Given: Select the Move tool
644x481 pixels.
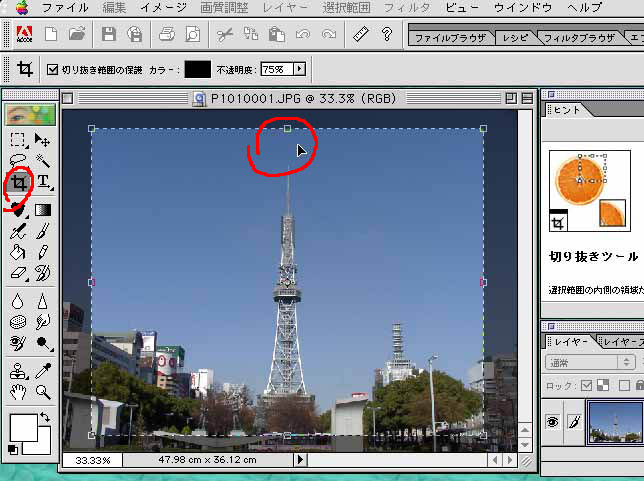Looking at the screenshot, I should (x=43, y=140).
